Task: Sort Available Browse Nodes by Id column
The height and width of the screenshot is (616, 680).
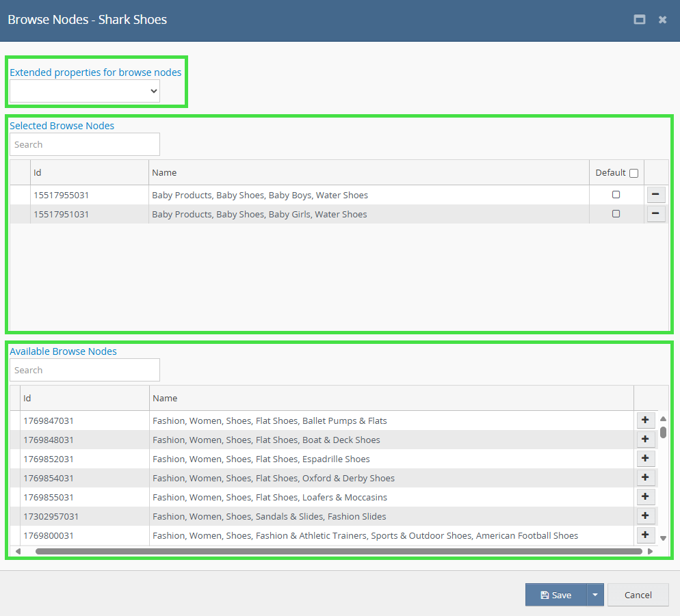Action: tap(27, 398)
